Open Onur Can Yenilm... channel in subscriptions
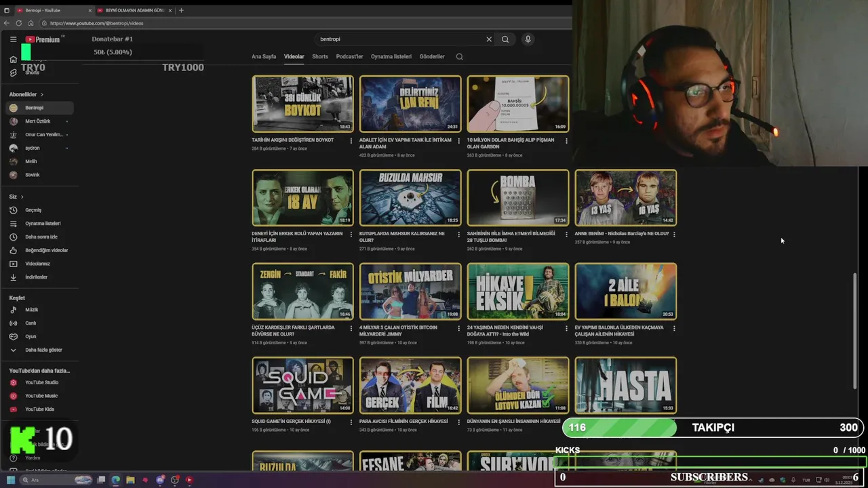The image size is (868, 488). (41, 134)
